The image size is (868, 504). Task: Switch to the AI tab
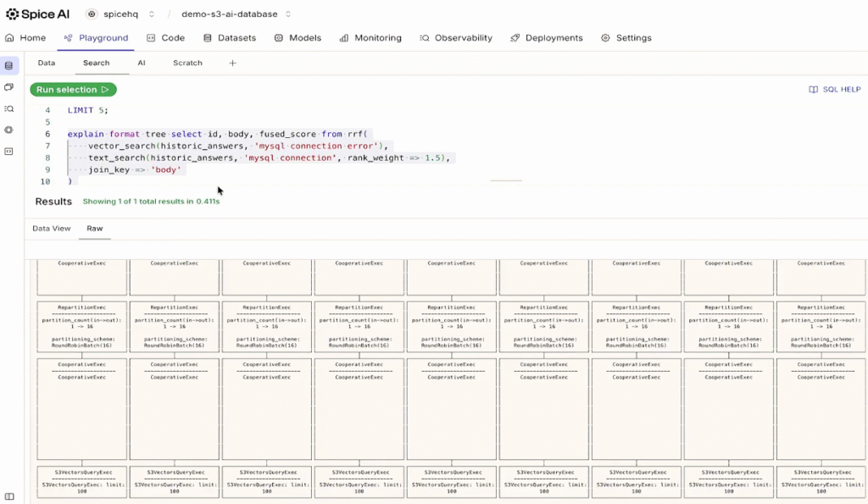click(x=142, y=63)
